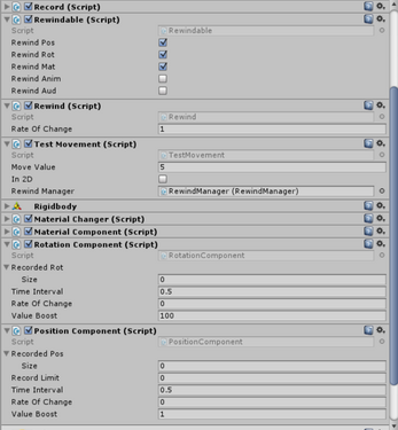398x430 pixels.
Task: Open gear menu for Material Component script
Action: [381, 231]
